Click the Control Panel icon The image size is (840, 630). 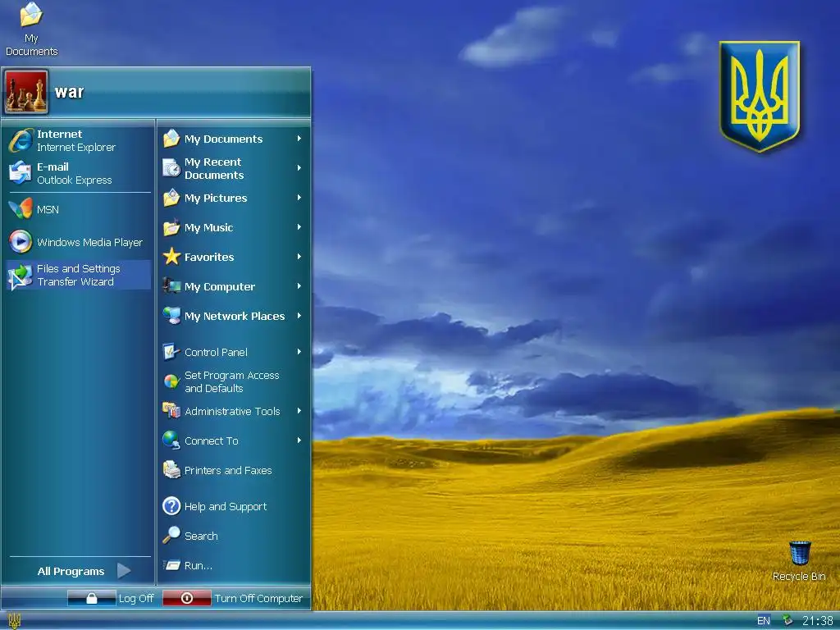[x=171, y=352]
